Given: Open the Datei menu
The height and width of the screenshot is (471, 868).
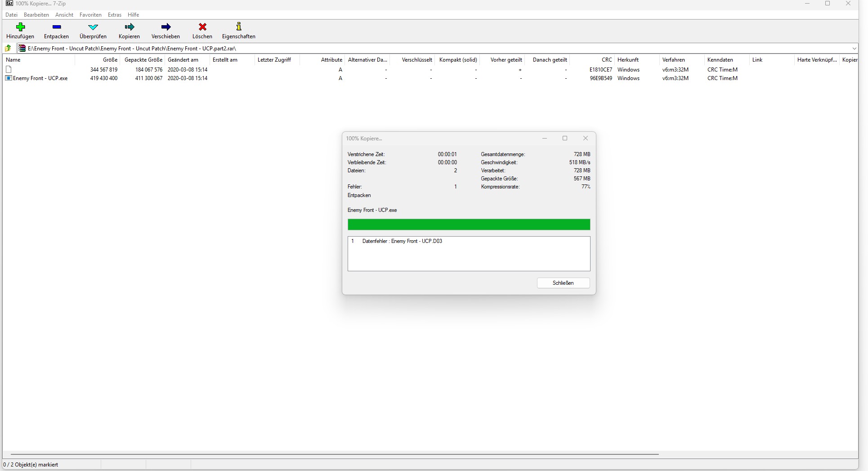Looking at the screenshot, I should click(11, 15).
